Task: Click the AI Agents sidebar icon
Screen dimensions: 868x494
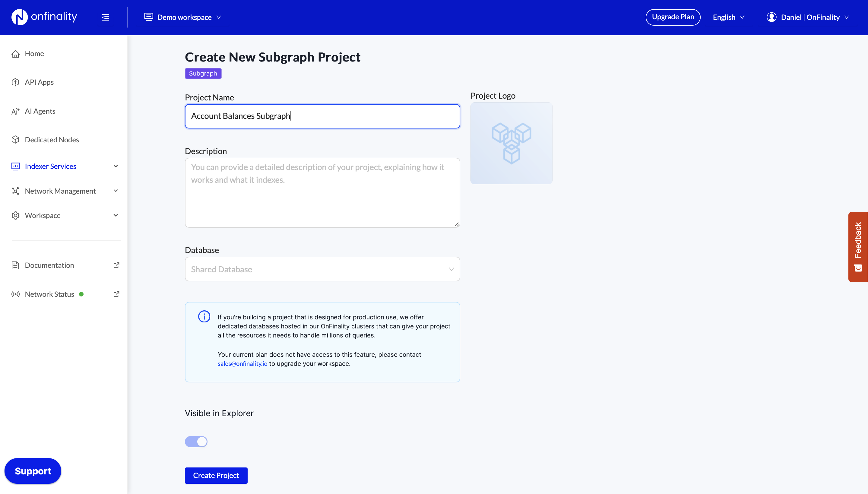Action: point(15,111)
